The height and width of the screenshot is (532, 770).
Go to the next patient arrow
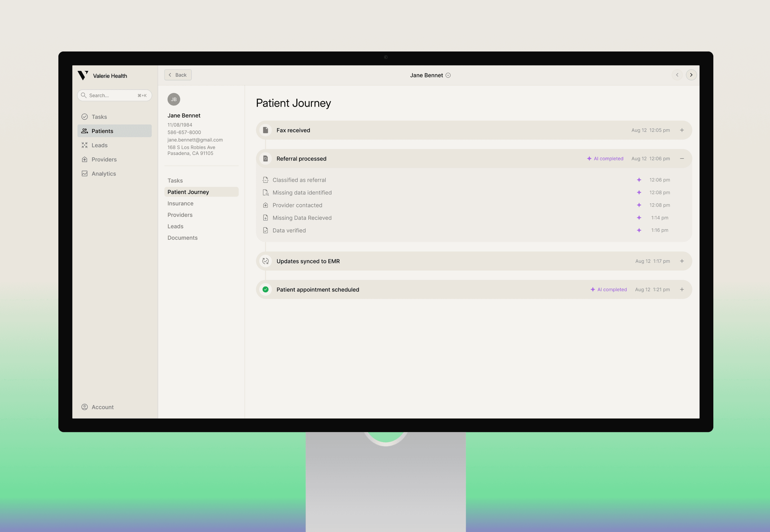[691, 75]
